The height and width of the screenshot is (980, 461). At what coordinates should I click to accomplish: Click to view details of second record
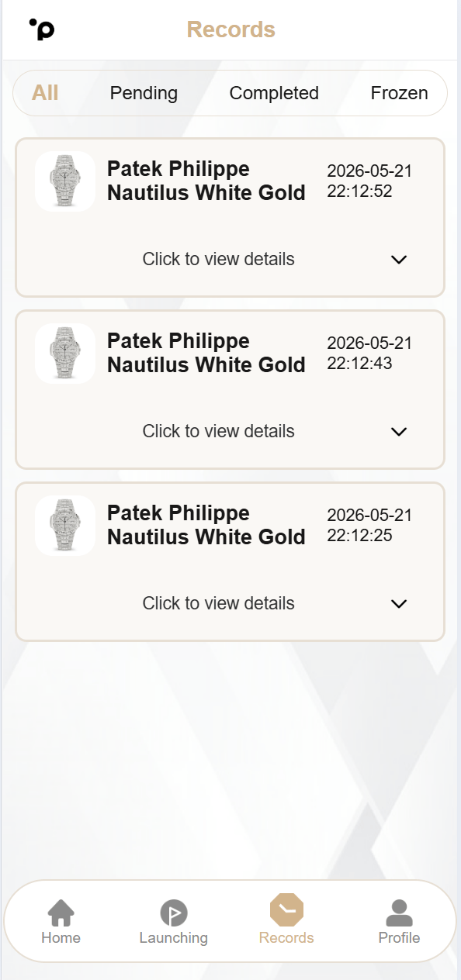coord(218,431)
